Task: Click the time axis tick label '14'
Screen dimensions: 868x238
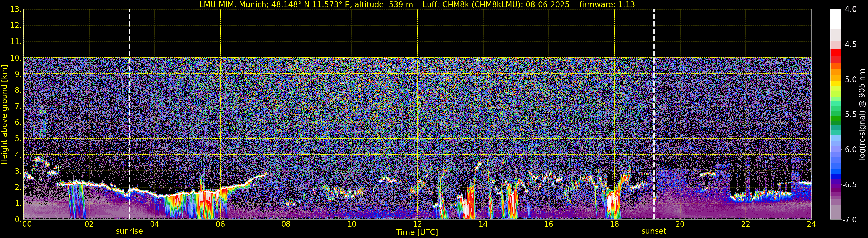Action: click(483, 224)
